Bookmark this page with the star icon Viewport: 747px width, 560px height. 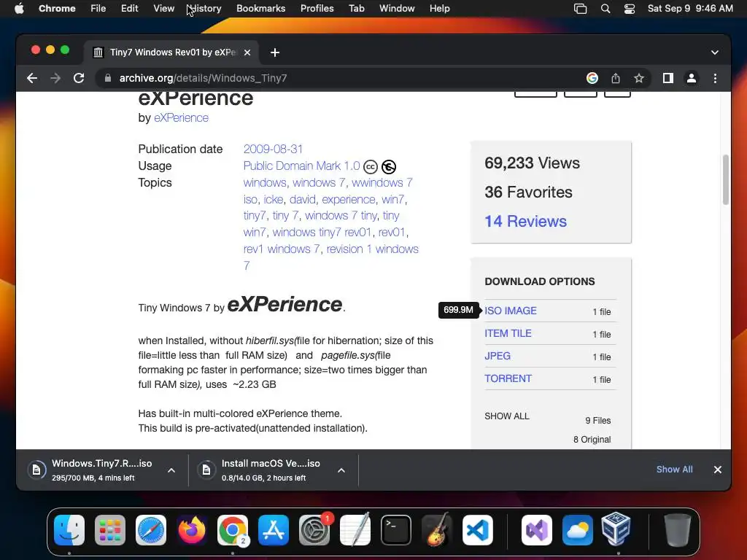639,78
